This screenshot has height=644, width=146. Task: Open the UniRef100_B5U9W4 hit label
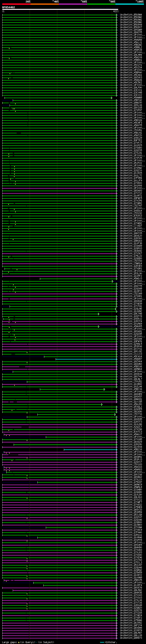(x=131, y=15)
